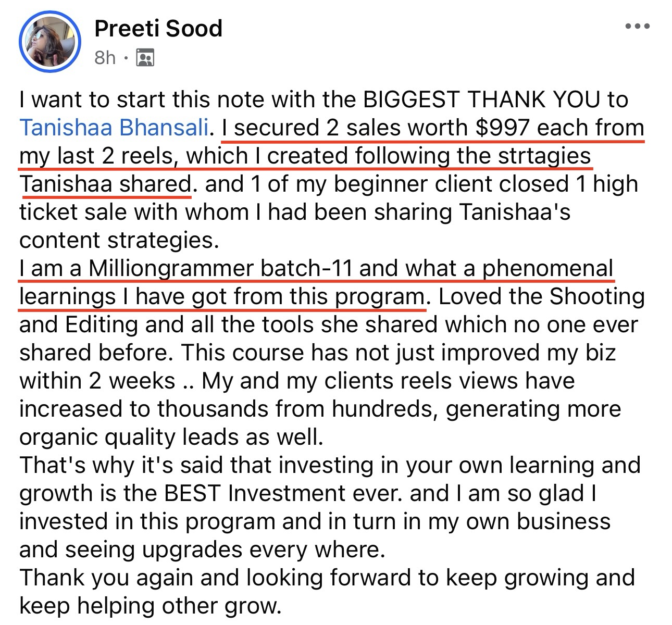Click the closing "keep helping other grow" line

pos(150,606)
